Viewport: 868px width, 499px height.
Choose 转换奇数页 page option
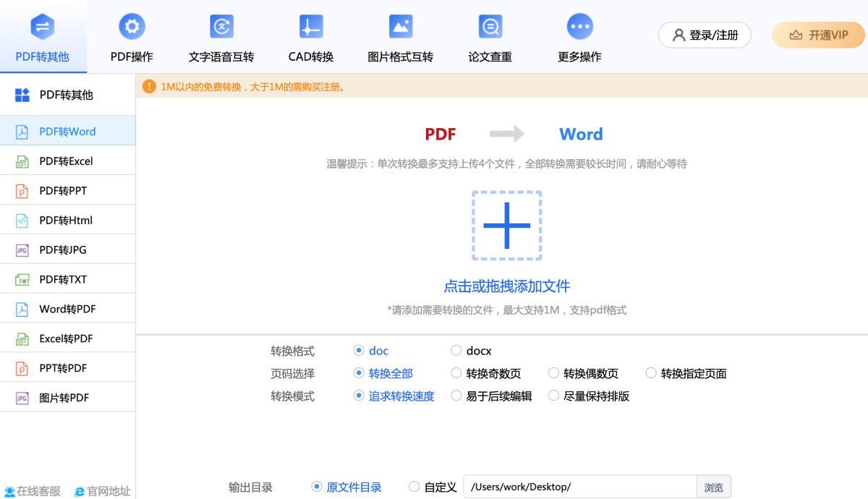(456, 373)
